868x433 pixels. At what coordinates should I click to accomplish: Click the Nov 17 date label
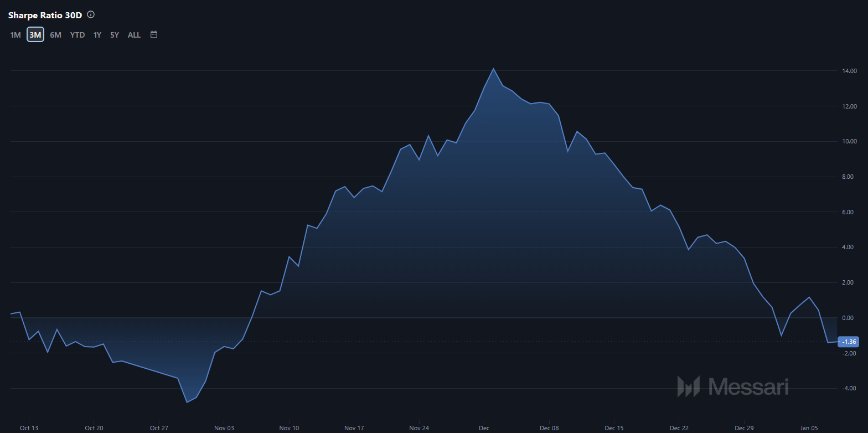pyautogui.click(x=354, y=428)
